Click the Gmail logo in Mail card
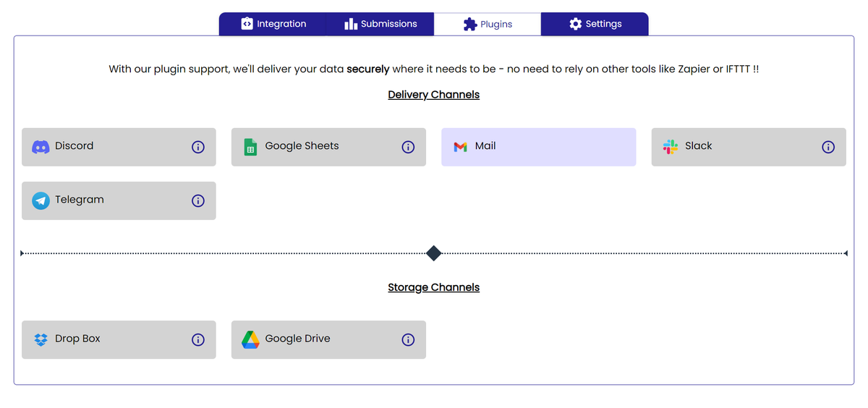 (x=460, y=147)
